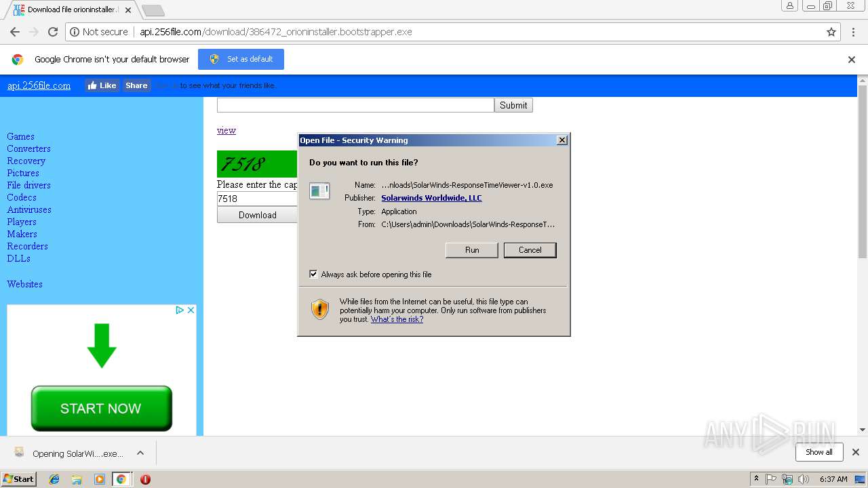
Task: Close the Open File security warning dialog
Action: pos(561,140)
